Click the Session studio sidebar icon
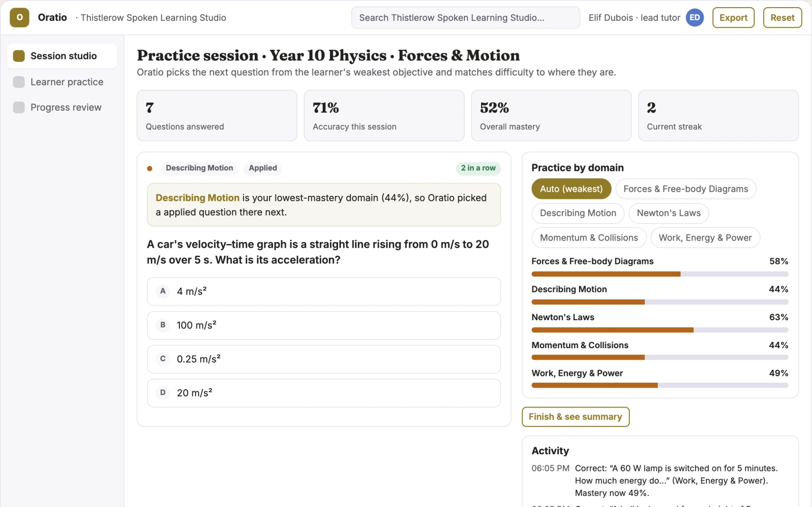Image resolution: width=812 pixels, height=507 pixels. pyautogui.click(x=19, y=56)
